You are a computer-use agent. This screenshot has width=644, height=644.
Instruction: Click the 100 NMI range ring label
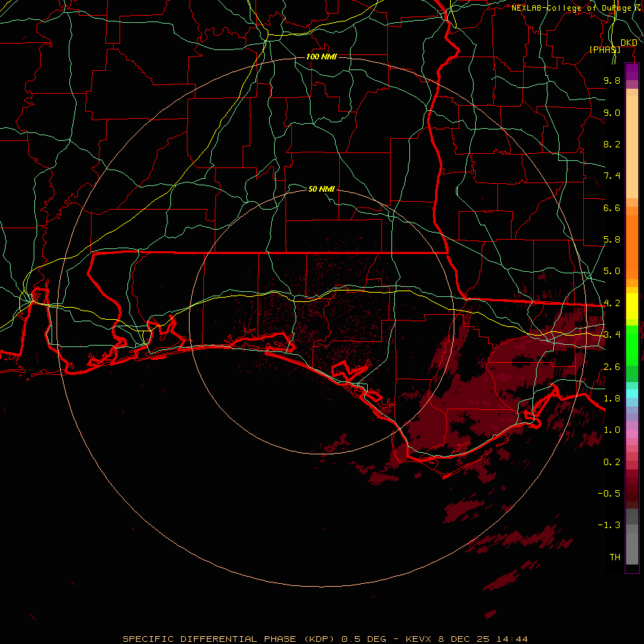click(321, 57)
